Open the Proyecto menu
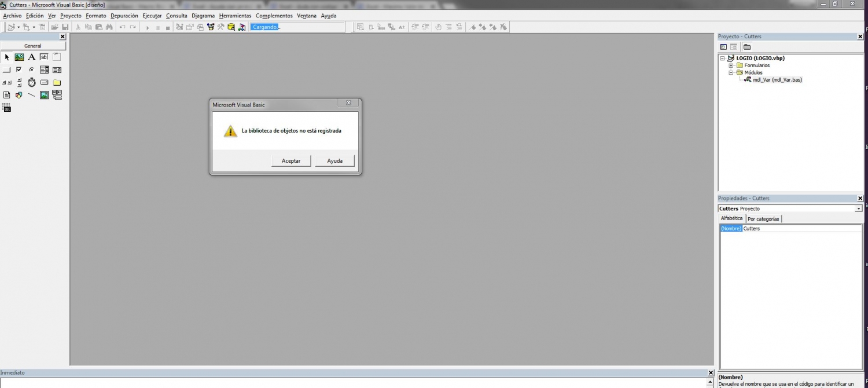 click(x=71, y=16)
